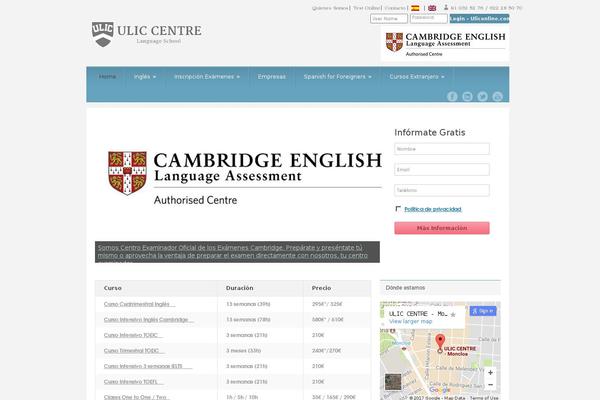The width and height of the screenshot is (600, 400).
Task: Zoom in on the map
Action: pos(490,372)
